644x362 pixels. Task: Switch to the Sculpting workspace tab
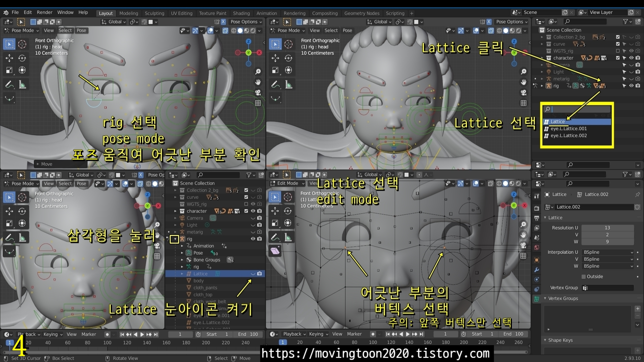click(x=154, y=13)
